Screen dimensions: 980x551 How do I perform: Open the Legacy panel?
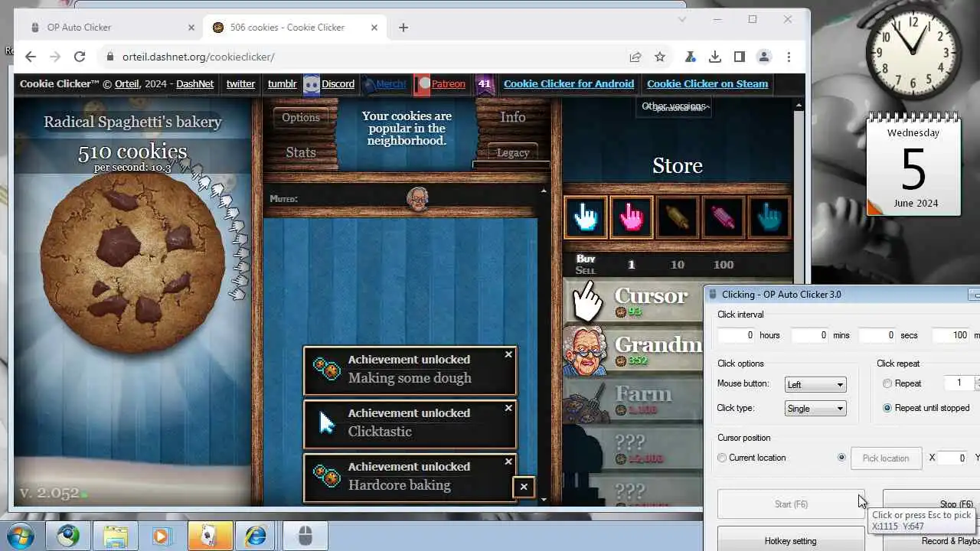513,152
